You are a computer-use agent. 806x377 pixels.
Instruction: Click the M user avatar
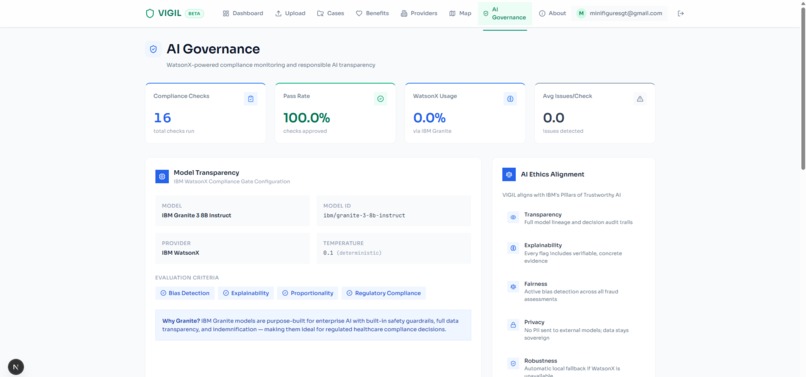581,13
